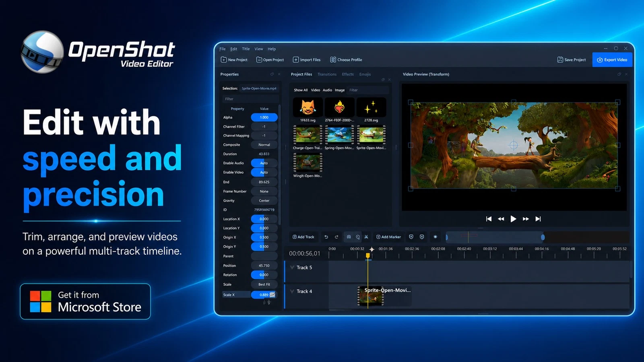Collapse Track 5 with its arrow
Screen dimensions: 644x362
pos(292,267)
